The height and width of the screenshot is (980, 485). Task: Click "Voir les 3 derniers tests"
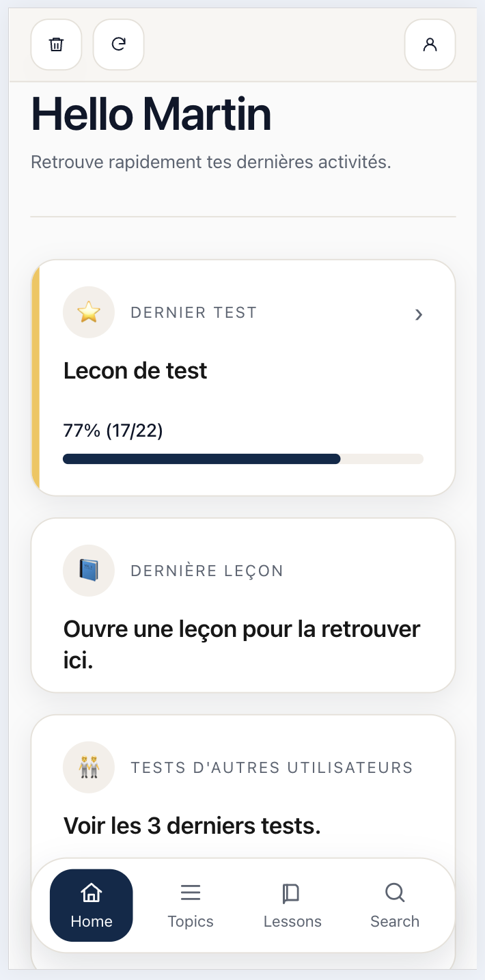click(192, 826)
